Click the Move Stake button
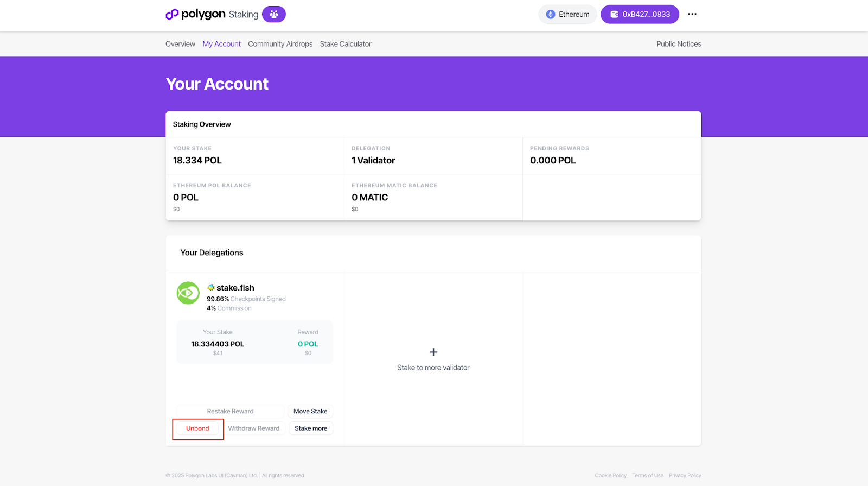Screen dimensions: 868x486 310,411
